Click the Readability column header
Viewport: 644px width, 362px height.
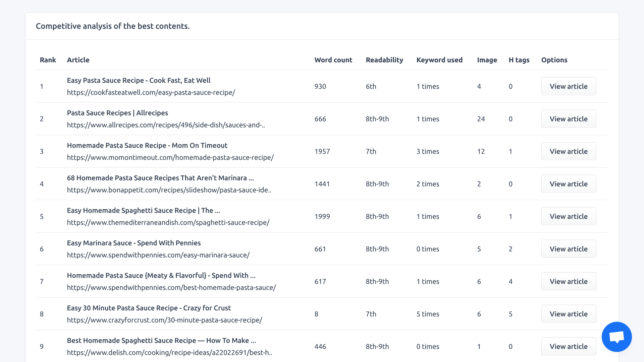point(384,60)
